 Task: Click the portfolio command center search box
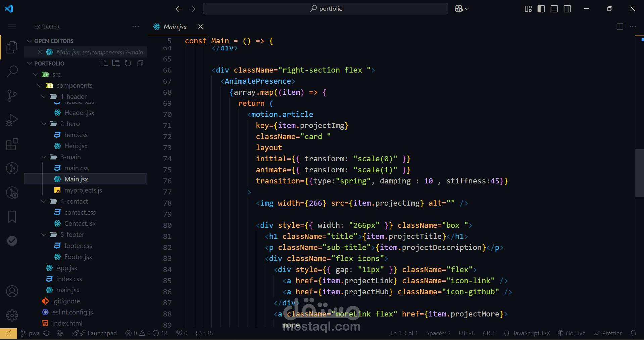pos(325,9)
